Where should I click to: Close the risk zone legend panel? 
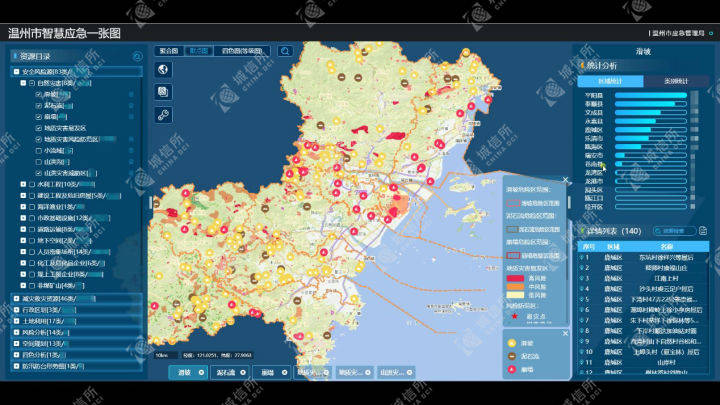[x=565, y=180]
